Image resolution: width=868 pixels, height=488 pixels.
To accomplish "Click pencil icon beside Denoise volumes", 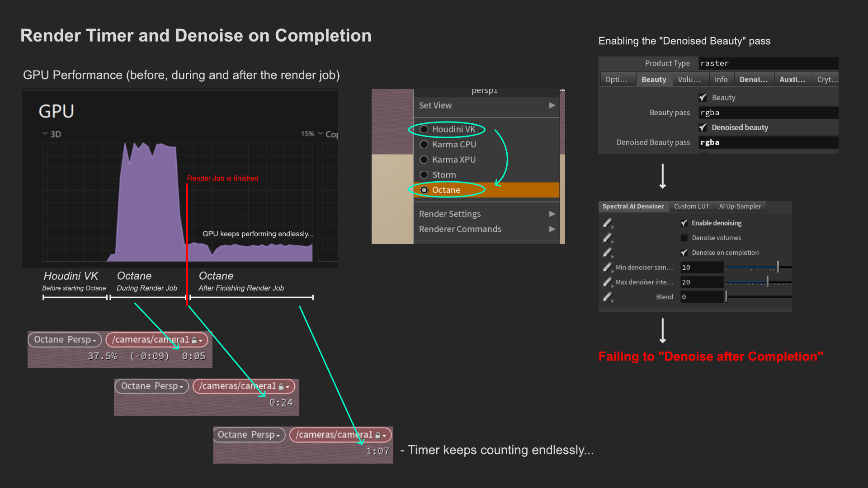I will pos(607,238).
